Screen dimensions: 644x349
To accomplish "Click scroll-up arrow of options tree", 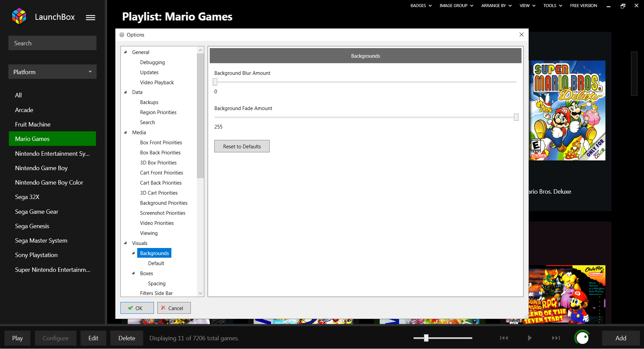I will click(x=200, y=50).
